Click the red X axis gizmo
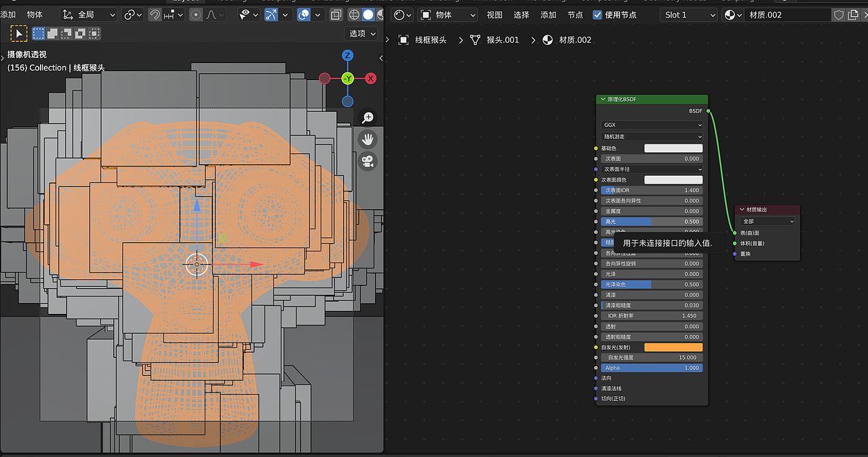Image resolution: width=868 pixels, height=457 pixels. 370,79
